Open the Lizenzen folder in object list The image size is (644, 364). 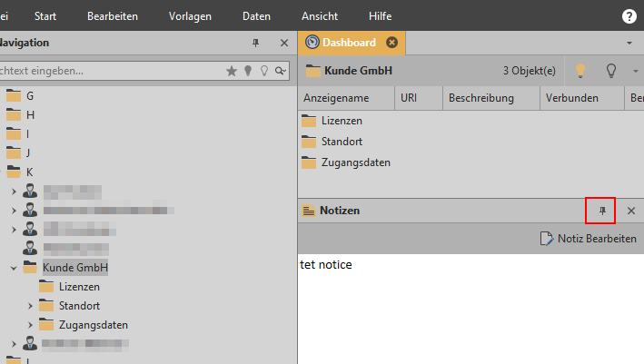(342, 121)
